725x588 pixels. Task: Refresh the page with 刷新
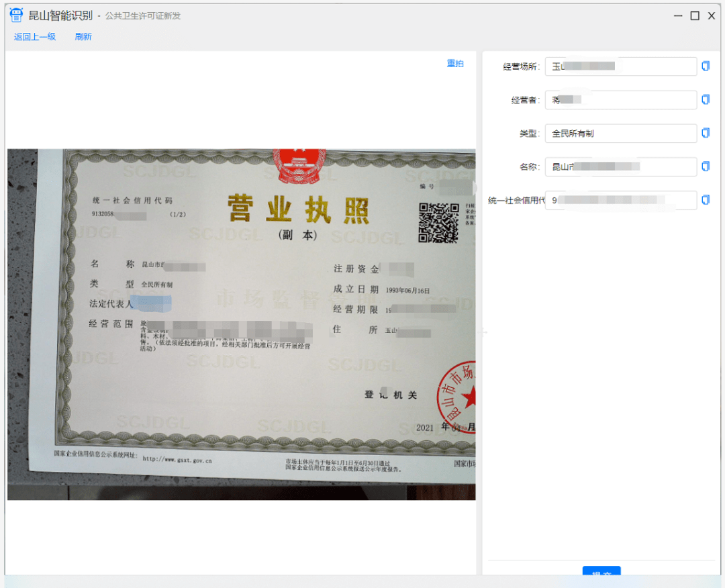pyautogui.click(x=83, y=37)
